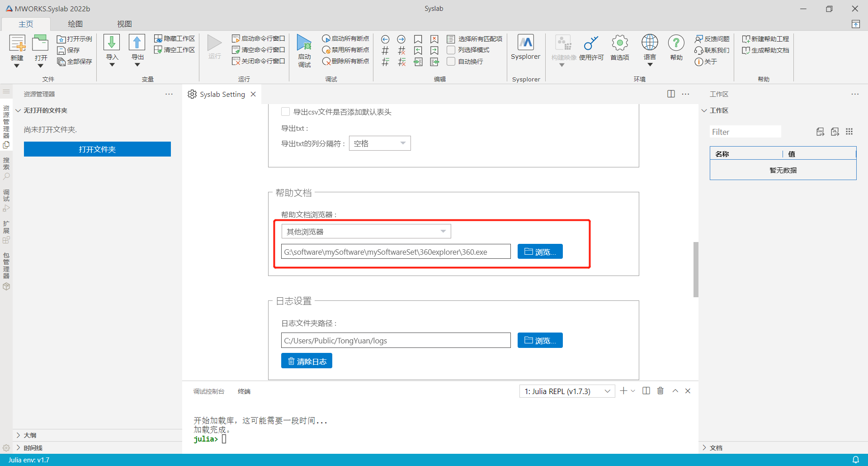Click 联系我们 contact item
This screenshot has height=466, width=868.
712,50
